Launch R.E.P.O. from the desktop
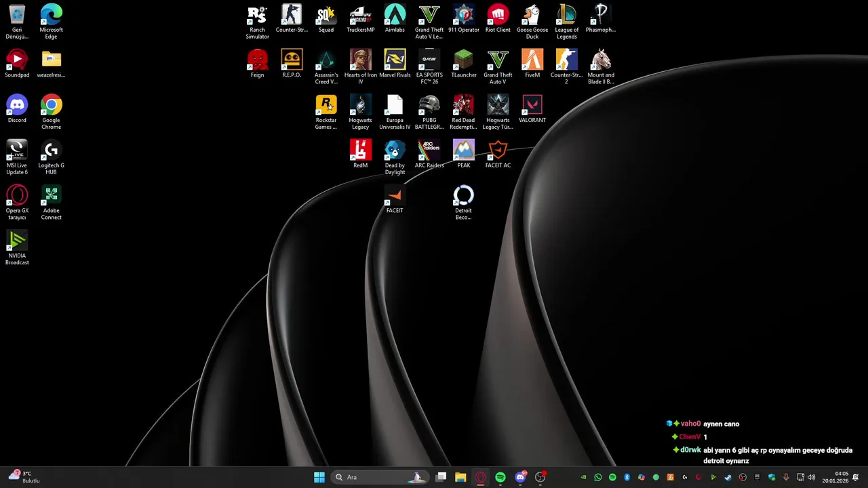The width and height of the screenshot is (868, 488). [292, 64]
